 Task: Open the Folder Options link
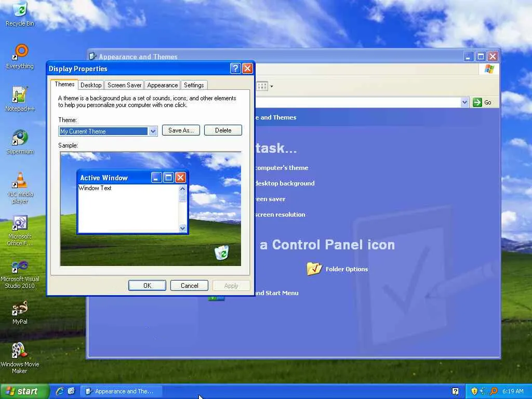pos(347,269)
